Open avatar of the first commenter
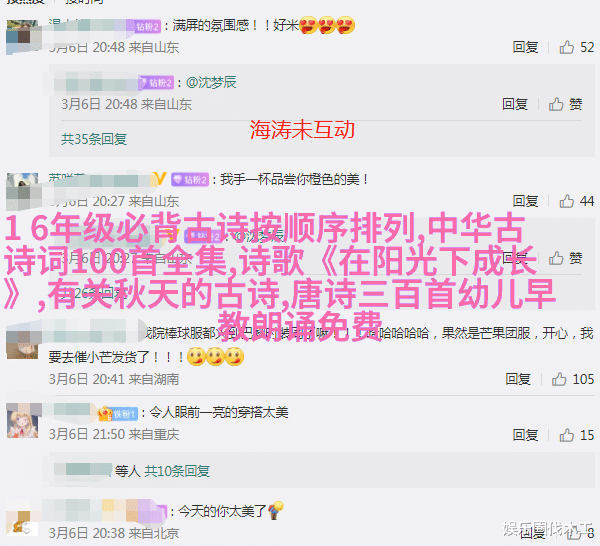600x546 pixels. click(22, 36)
